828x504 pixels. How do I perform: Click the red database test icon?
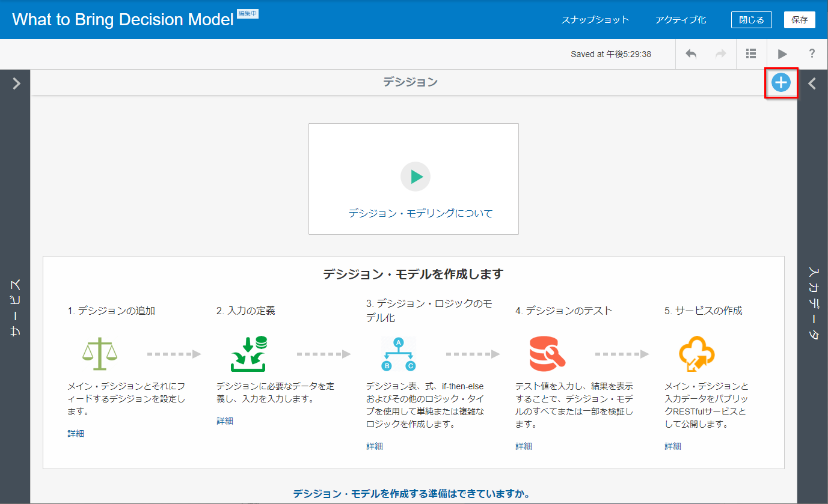point(547,354)
